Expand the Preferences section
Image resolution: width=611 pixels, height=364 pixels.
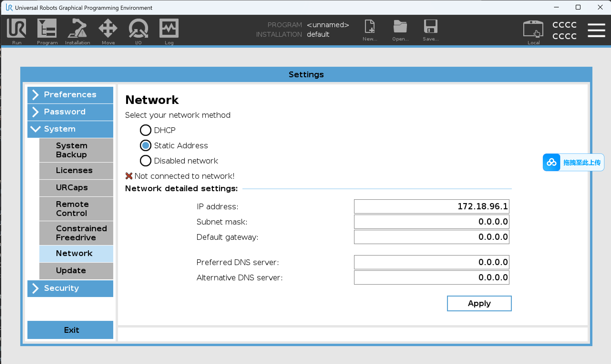pos(70,95)
